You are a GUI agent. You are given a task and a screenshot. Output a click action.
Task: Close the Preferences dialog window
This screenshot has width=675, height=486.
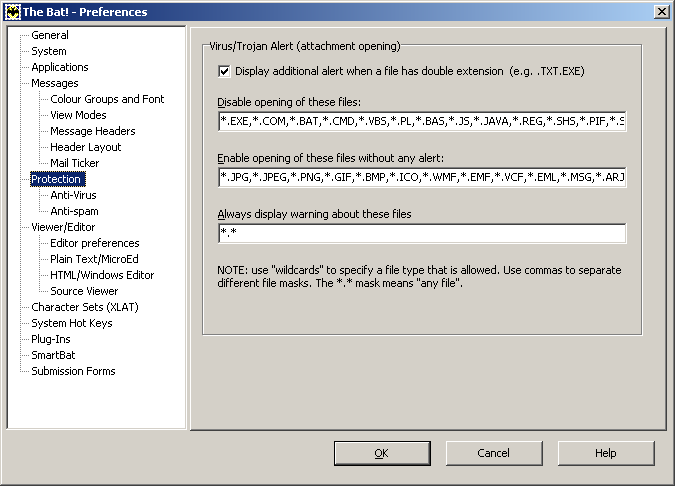point(661,12)
